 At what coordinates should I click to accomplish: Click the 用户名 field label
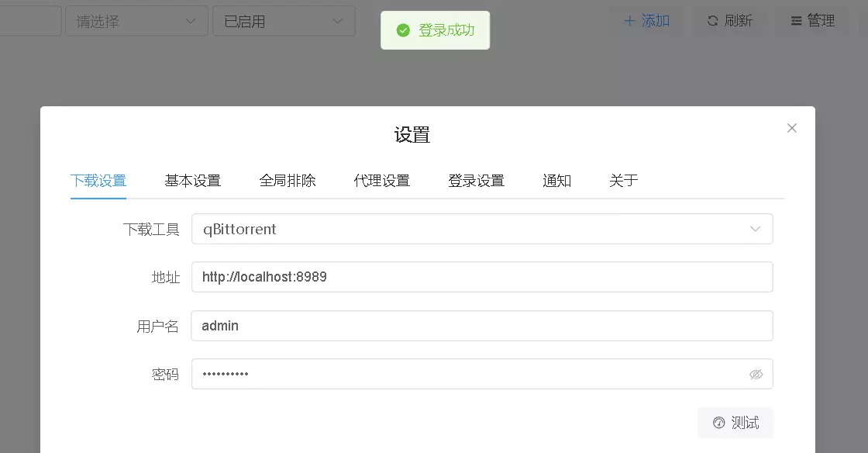pos(158,327)
